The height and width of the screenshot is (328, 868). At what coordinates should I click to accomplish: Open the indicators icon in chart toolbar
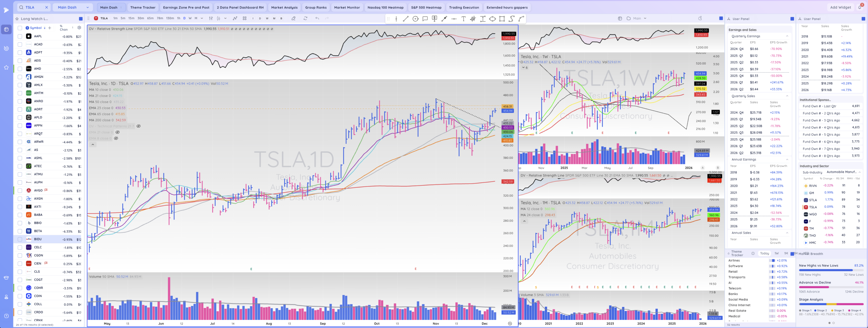pos(235,18)
